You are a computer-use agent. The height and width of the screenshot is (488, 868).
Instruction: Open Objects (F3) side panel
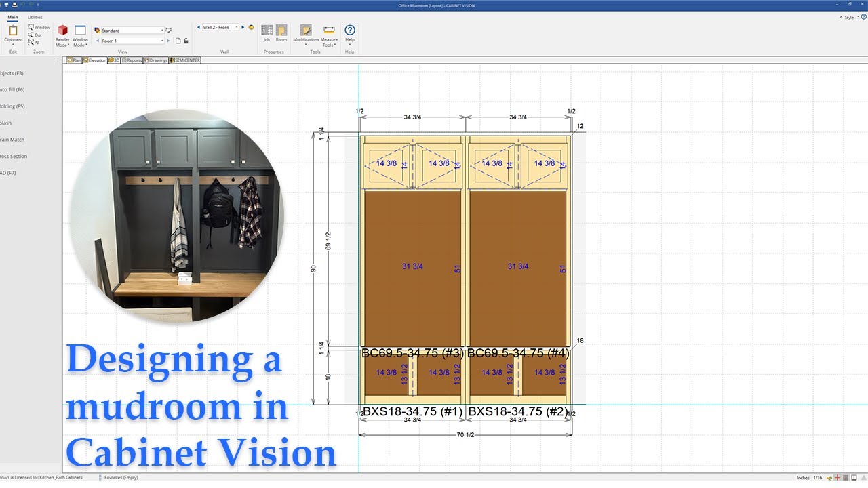pos(12,73)
